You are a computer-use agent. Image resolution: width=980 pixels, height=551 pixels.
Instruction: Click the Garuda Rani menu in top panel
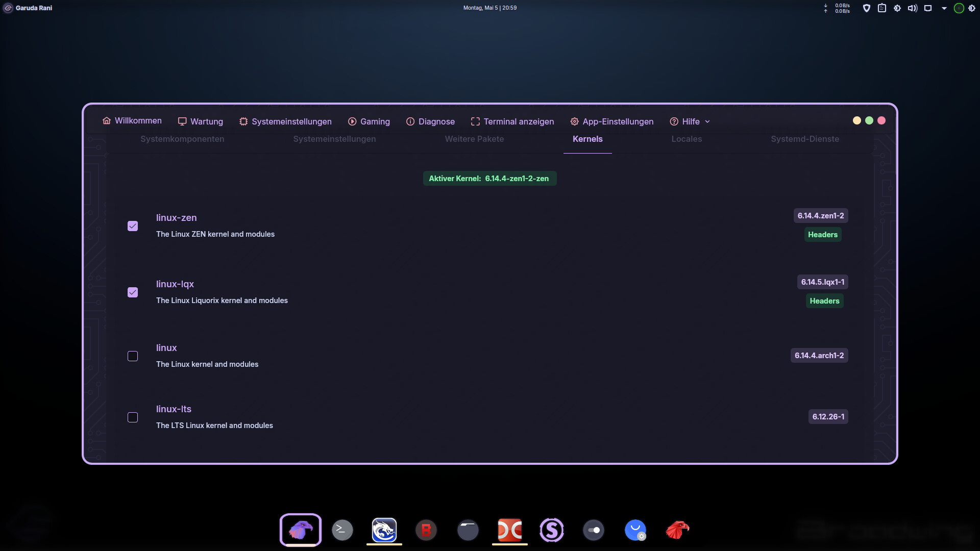pos(28,8)
